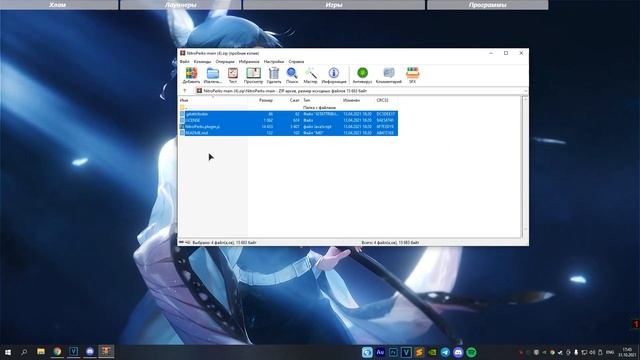
Task: Click the Извлечь (Extract) toolbar icon
Action: coord(213,76)
